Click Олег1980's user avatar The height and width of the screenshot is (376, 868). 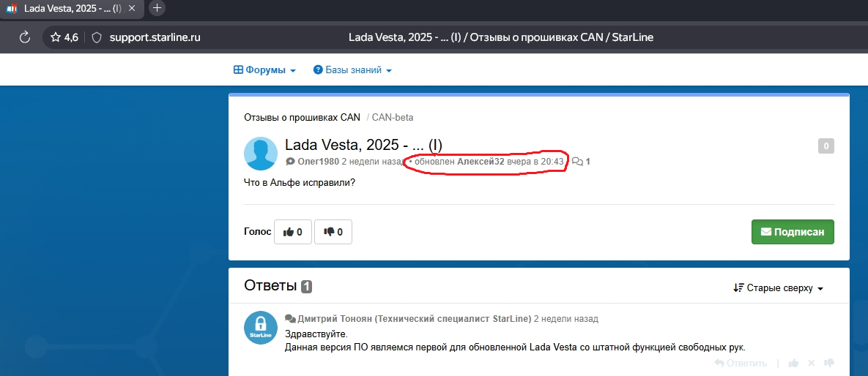click(261, 154)
